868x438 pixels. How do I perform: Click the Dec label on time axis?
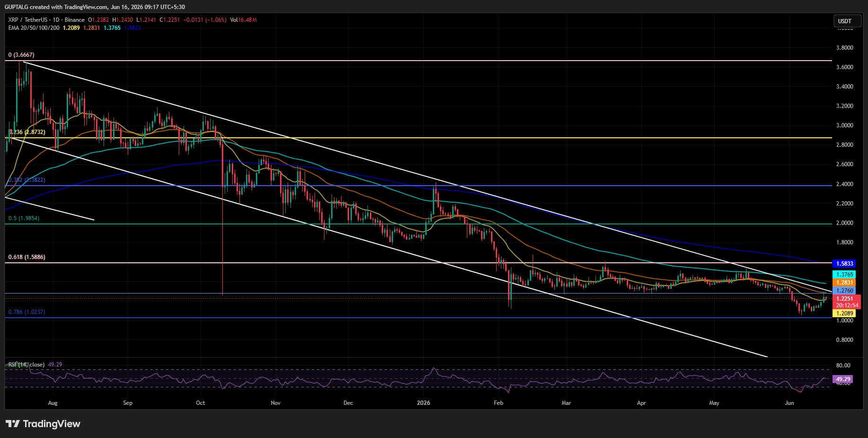coord(348,403)
